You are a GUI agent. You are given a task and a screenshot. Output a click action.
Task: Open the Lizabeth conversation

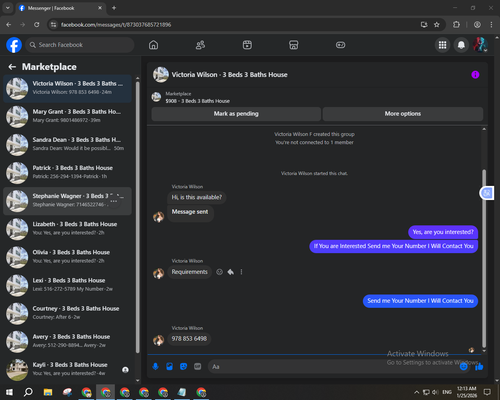tap(67, 229)
